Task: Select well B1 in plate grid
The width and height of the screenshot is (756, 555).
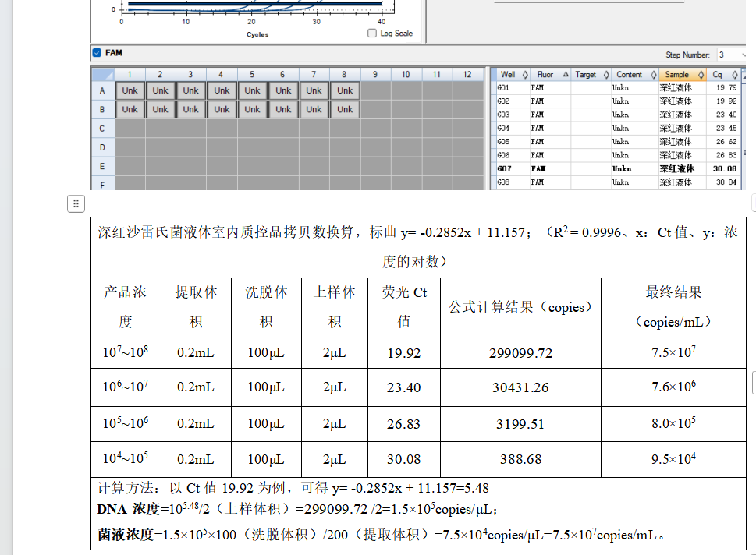Action: point(130,109)
